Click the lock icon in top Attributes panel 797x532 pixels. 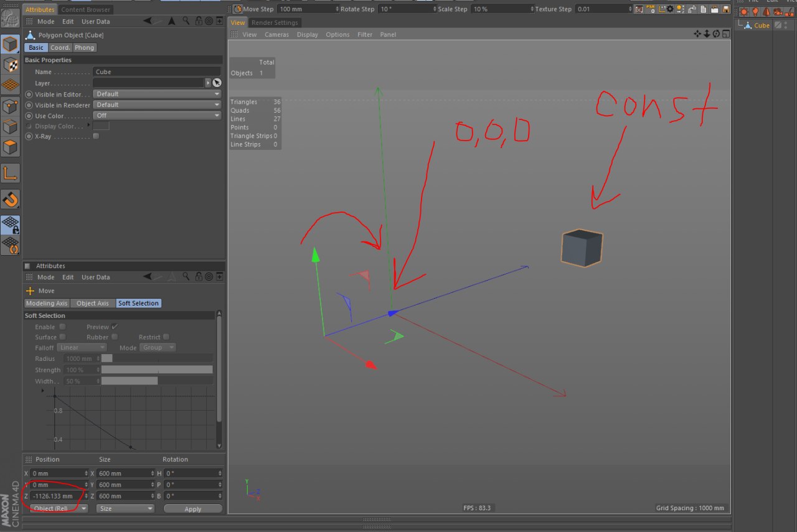coord(198,21)
